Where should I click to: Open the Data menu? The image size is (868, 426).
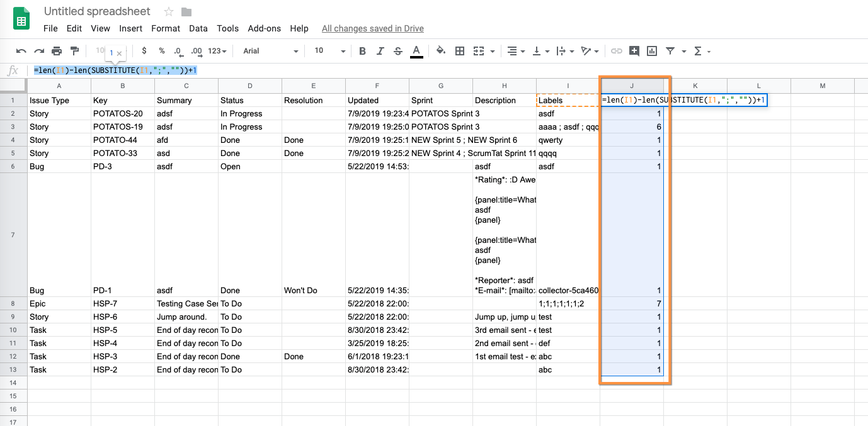198,28
